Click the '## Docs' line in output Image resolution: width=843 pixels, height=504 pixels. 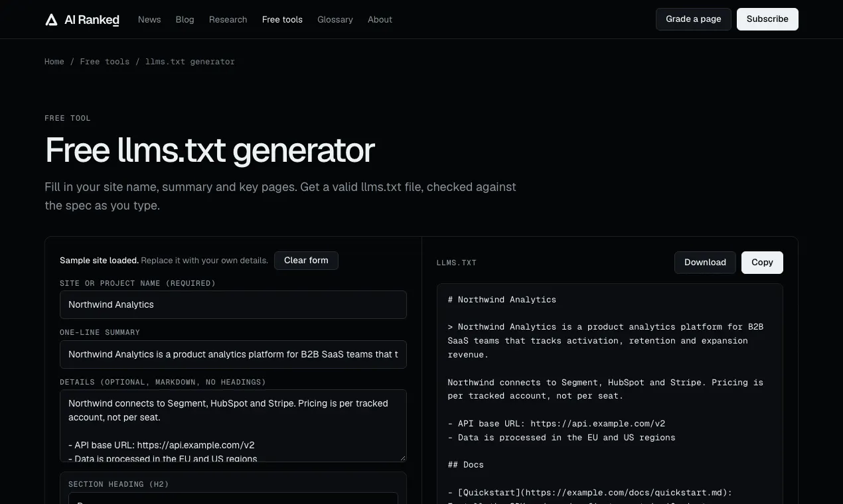(x=466, y=465)
